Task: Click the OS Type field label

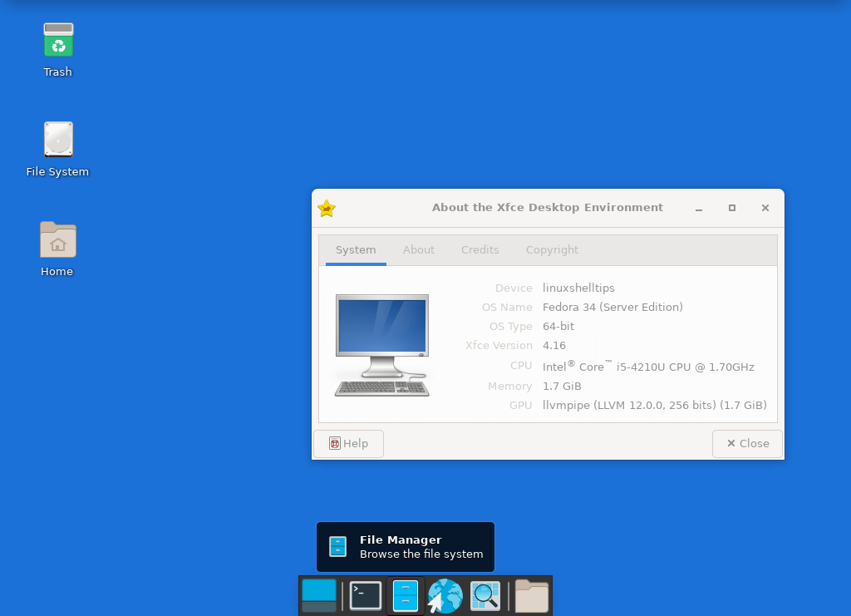Action: point(511,326)
